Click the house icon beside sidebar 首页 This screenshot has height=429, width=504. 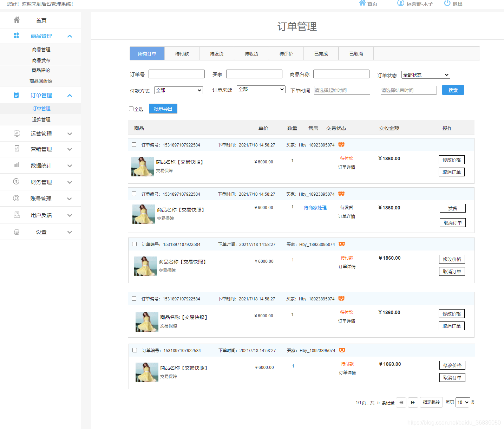[17, 20]
